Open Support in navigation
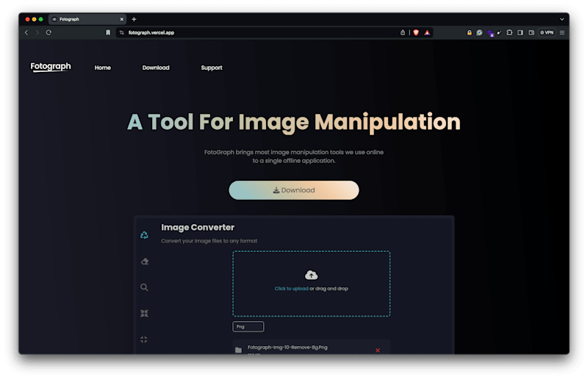Screen dimensions: 588x379 [x=212, y=68]
